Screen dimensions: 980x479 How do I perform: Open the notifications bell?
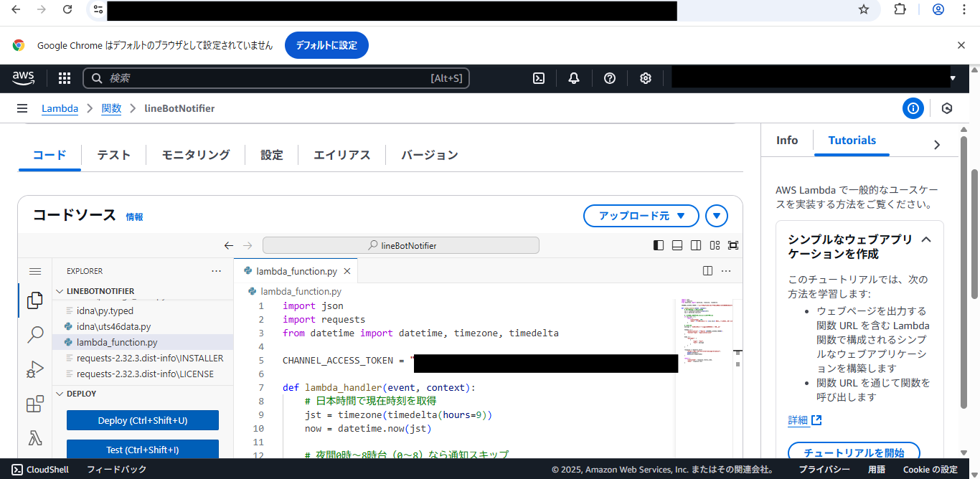(574, 78)
